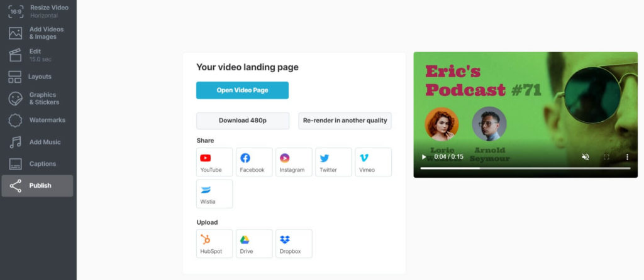Share the video to Vimeo
This screenshot has height=280, width=644.
[x=374, y=162]
